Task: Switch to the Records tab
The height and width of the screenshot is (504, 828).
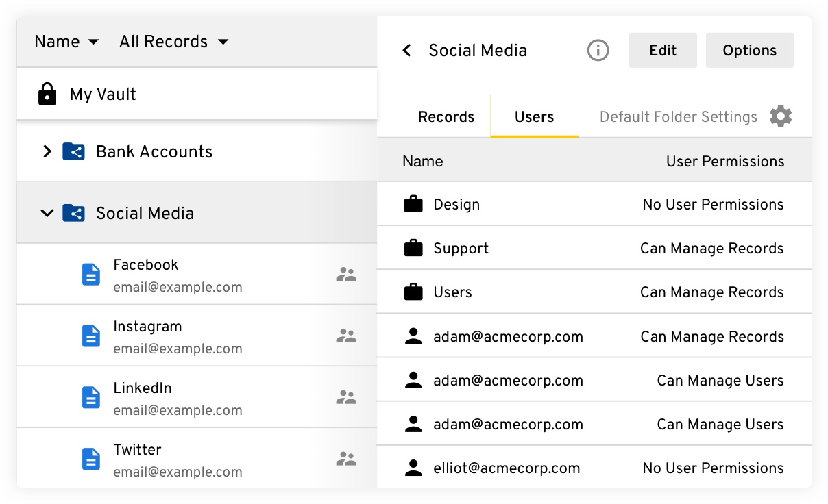Action: tap(446, 116)
